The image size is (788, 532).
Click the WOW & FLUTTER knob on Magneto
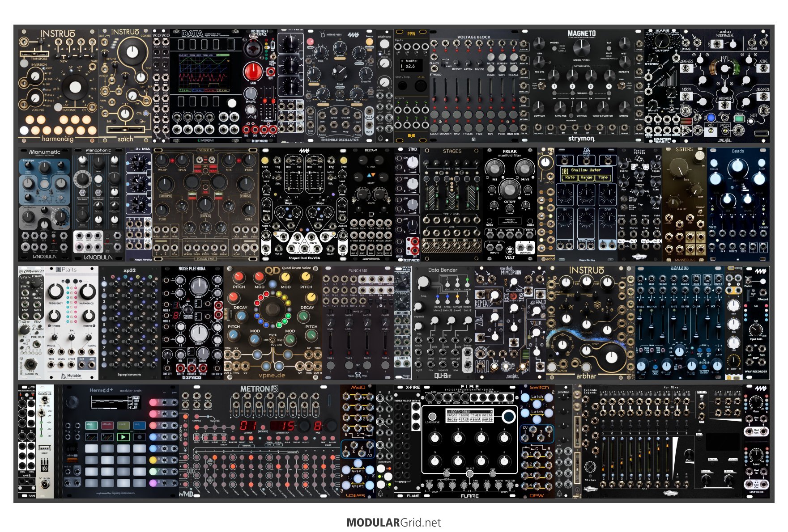click(x=603, y=107)
